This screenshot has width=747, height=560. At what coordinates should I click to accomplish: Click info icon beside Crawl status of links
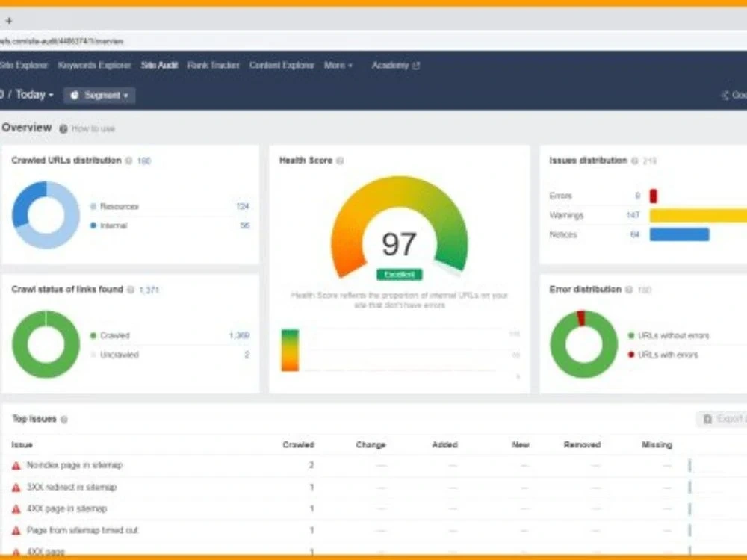[x=131, y=290]
